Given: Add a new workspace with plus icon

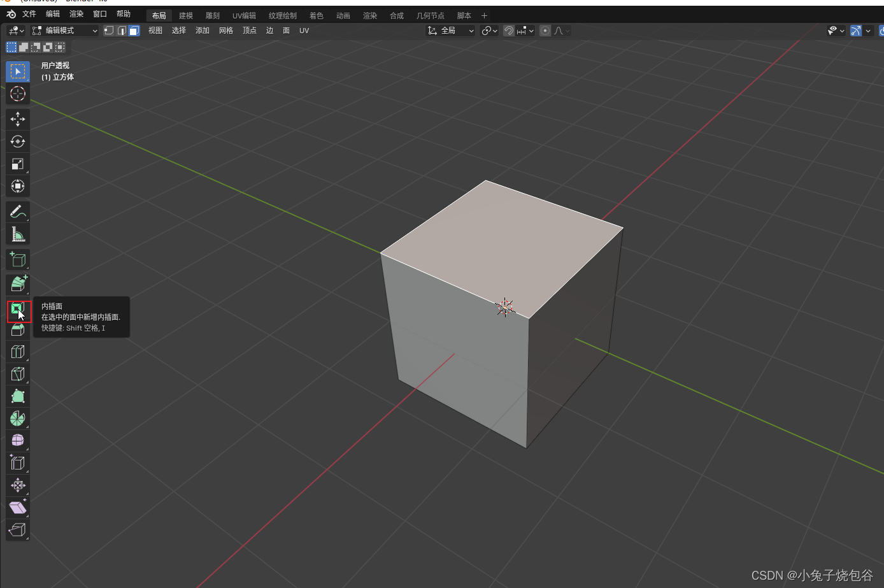Looking at the screenshot, I should click(484, 15).
